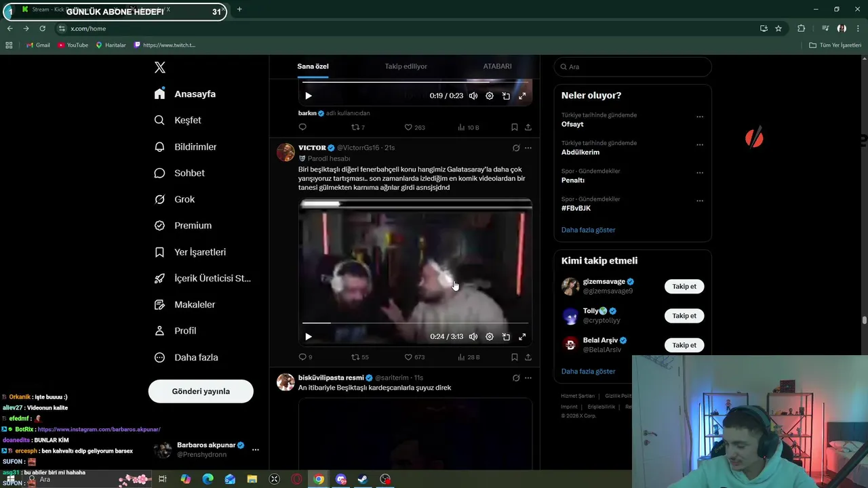Like the barkın post with 263 likes
This screenshot has height=488, width=868.
click(414, 127)
